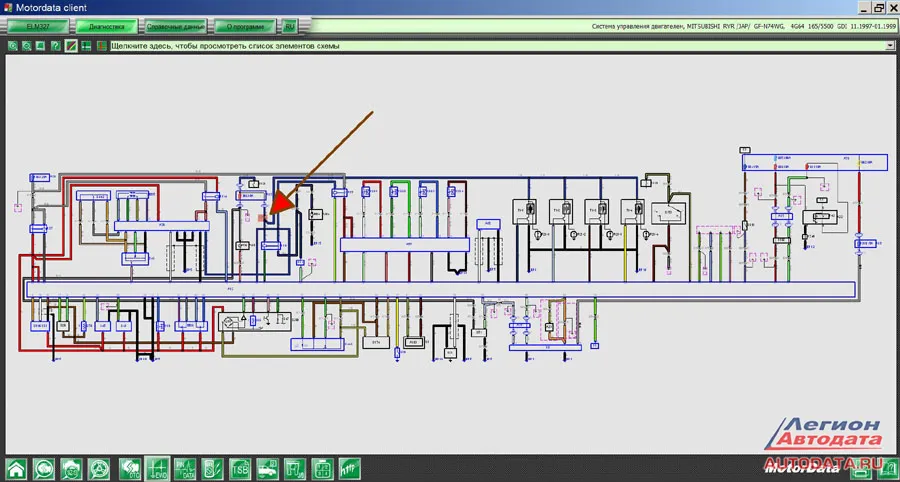Click the highlighted red connector marker

pos(261,218)
